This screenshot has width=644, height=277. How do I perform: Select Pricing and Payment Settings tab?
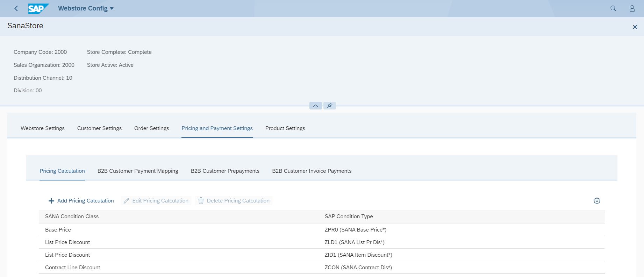tap(217, 128)
